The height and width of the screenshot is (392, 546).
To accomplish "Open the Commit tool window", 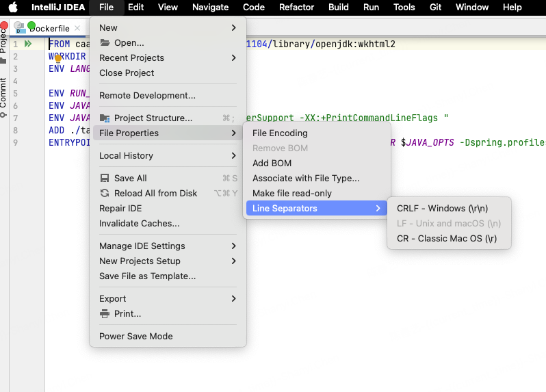I will pyautogui.click(x=3, y=96).
